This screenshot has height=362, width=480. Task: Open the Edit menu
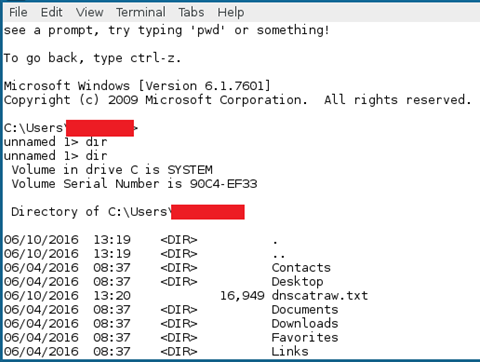[x=51, y=12]
